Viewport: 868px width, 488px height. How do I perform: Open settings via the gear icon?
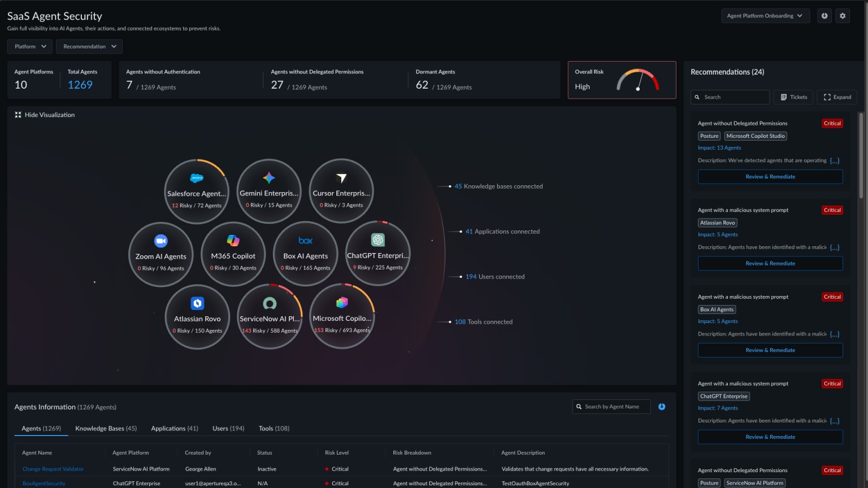coord(843,16)
